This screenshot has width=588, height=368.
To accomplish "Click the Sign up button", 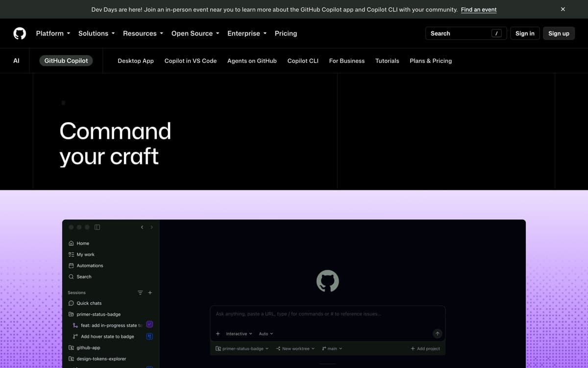I will tap(559, 33).
